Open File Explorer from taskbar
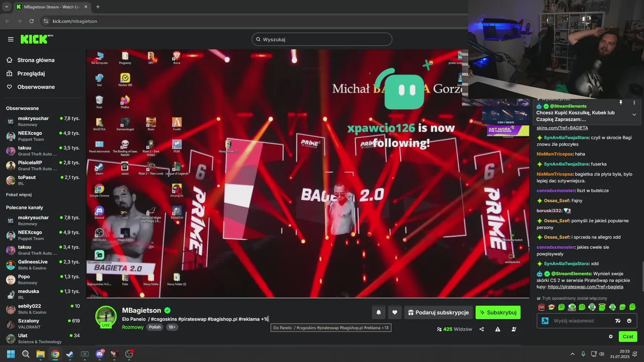The image size is (644, 362). click(40, 354)
